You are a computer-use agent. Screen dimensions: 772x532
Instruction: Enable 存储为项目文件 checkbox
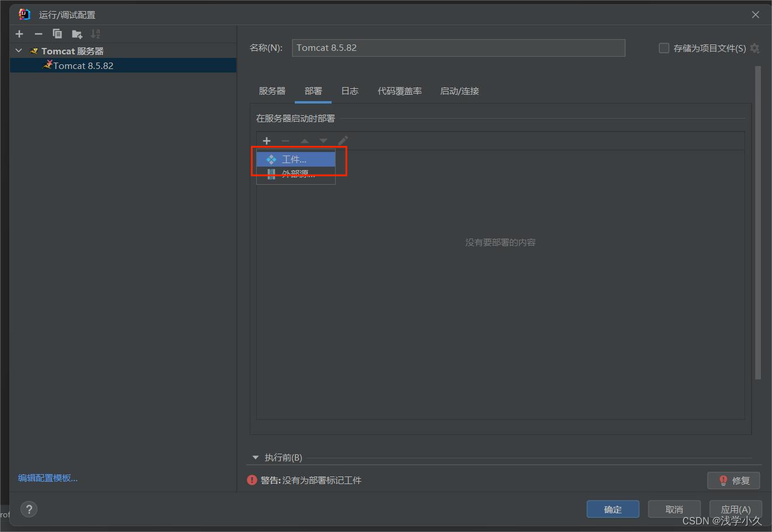664,48
